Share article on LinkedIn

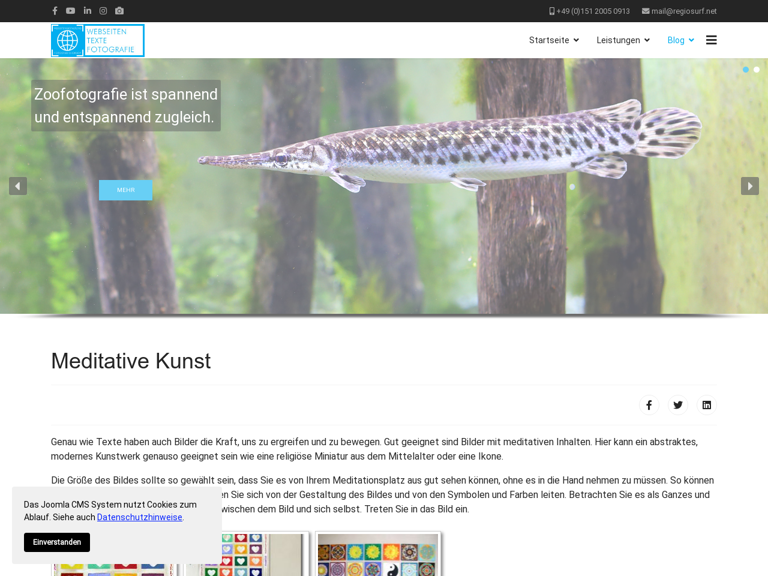pyautogui.click(x=706, y=405)
